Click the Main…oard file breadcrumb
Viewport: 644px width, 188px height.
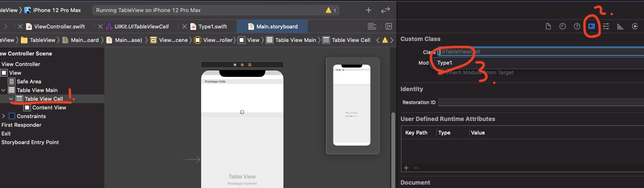tap(80, 40)
